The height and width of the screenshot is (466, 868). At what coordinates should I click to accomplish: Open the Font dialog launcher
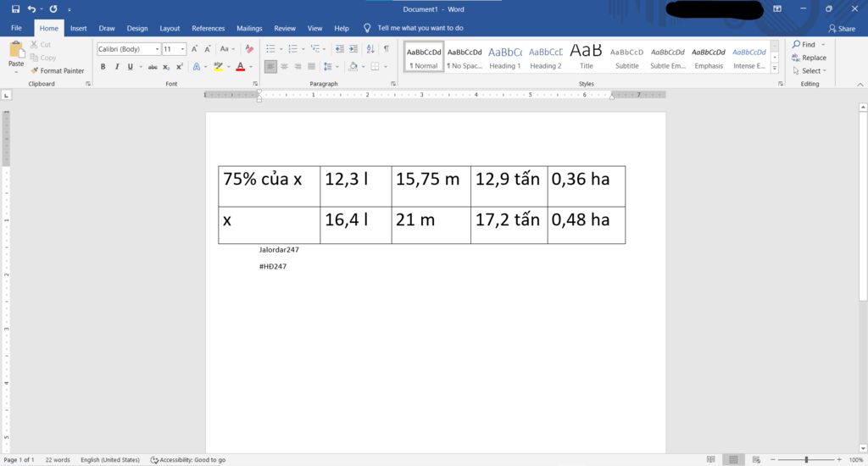[255, 84]
